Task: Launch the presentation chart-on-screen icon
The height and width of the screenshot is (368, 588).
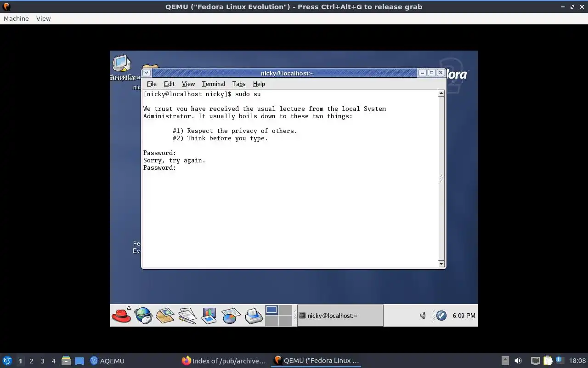Action: click(209, 316)
